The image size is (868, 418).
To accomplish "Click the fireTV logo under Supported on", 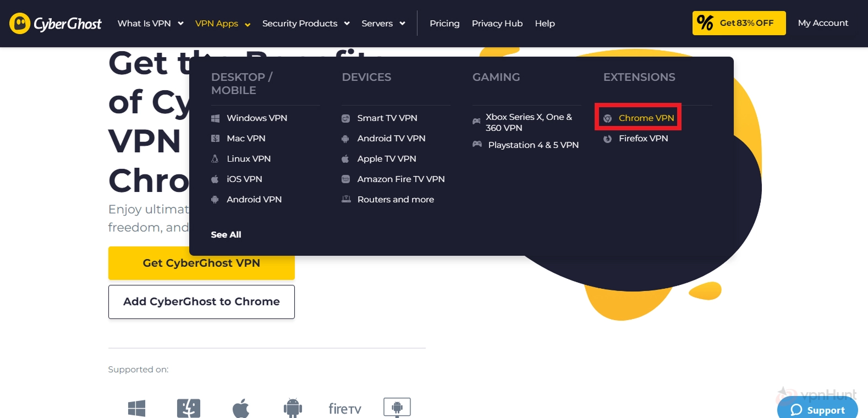I will click(345, 409).
